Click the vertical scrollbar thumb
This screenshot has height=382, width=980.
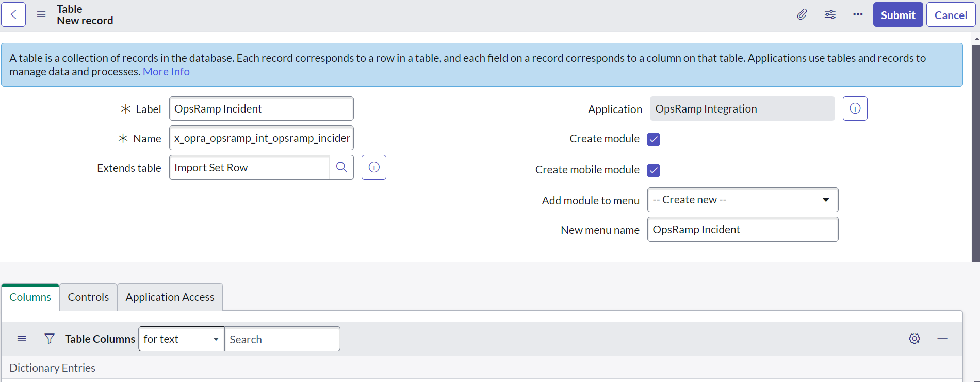(976, 153)
